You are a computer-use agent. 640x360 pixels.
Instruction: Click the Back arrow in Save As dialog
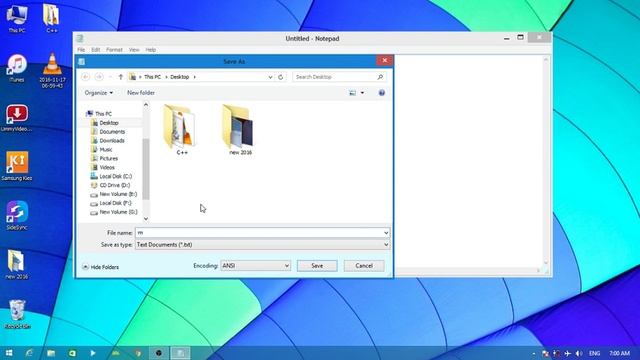[85, 77]
